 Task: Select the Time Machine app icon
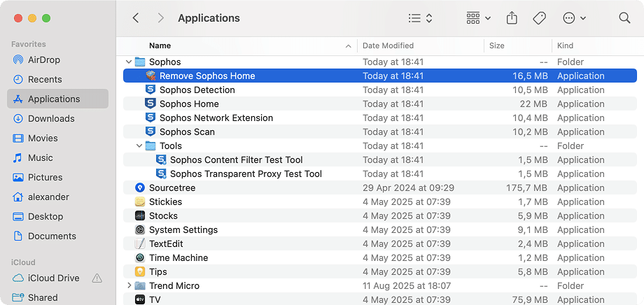(140, 258)
